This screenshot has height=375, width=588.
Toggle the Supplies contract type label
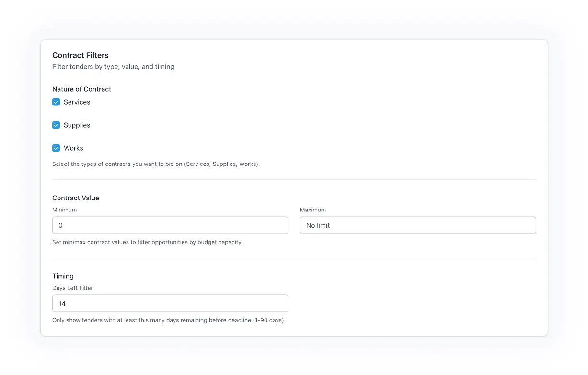(x=77, y=125)
